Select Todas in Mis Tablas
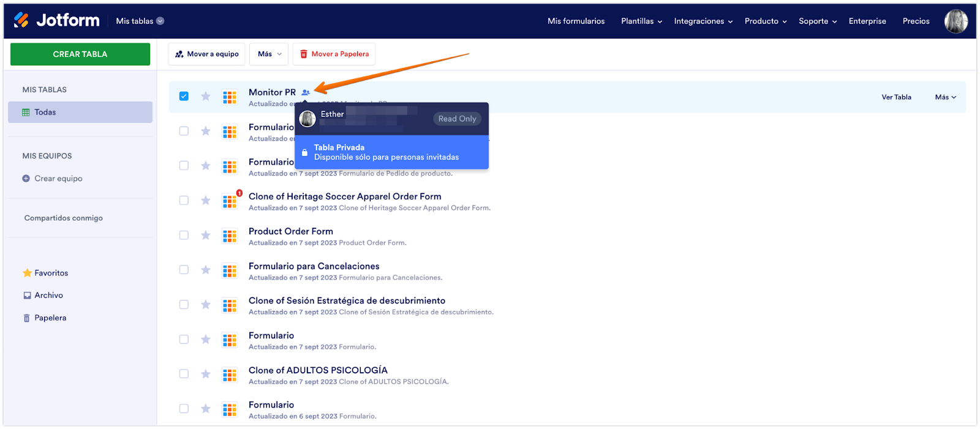This screenshot has width=980, height=429. [x=80, y=113]
